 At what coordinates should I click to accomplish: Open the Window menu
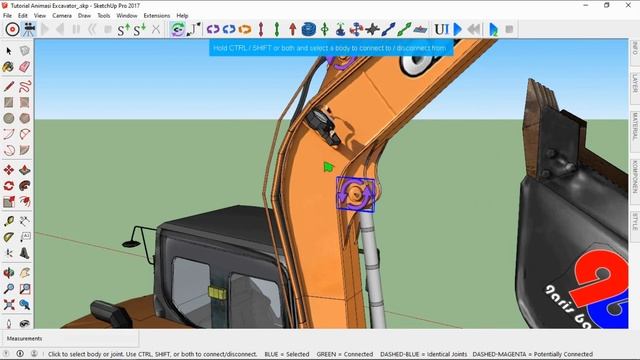[127, 16]
